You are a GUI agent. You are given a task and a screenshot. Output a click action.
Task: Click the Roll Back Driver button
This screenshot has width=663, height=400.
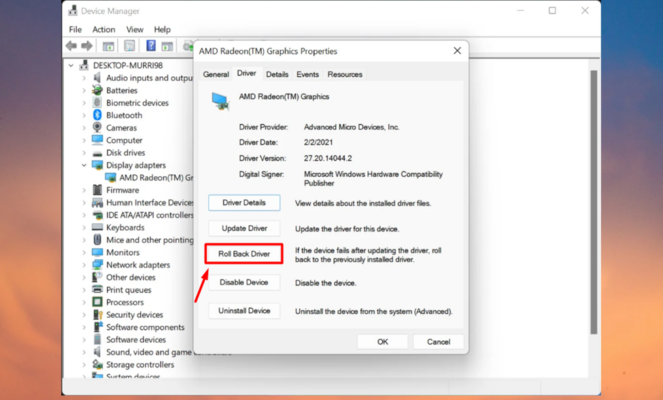coord(244,254)
